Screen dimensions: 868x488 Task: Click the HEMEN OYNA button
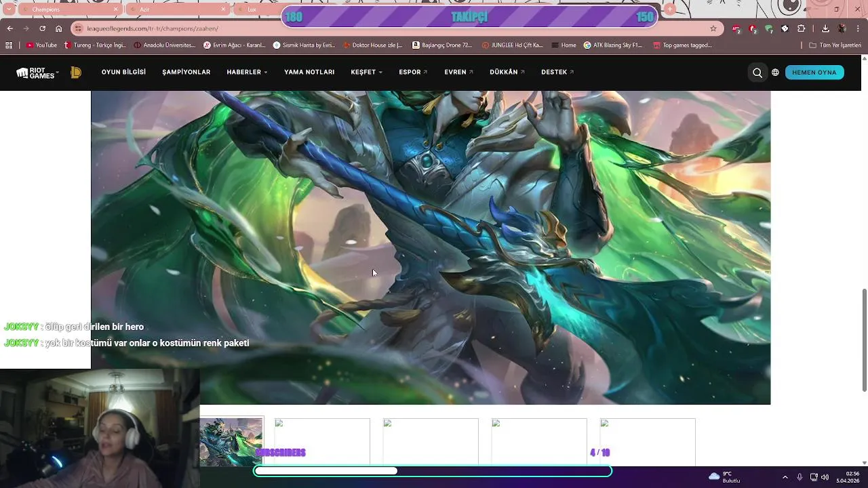(x=814, y=73)
